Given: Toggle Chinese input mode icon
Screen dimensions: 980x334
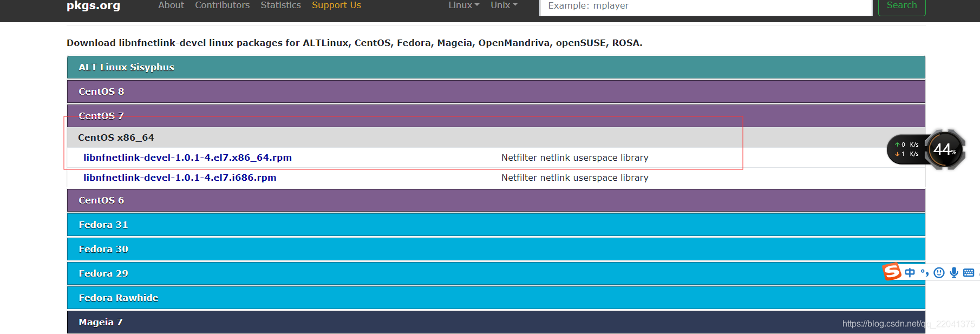Looking at the screenshot, I should 910,273.
